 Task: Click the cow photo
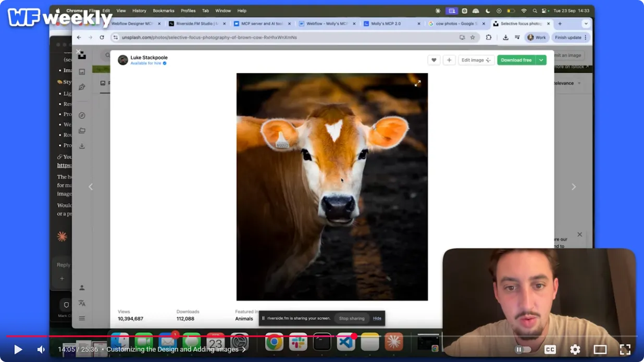click(x=332, y=186)
